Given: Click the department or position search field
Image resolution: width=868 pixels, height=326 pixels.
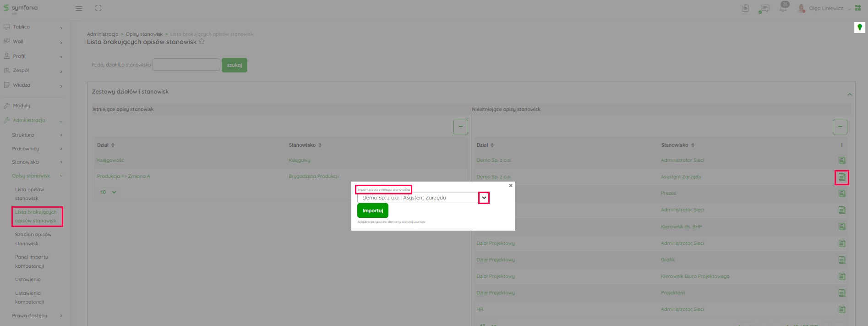Looking at the screenshot, I should (x=186, y=65).
